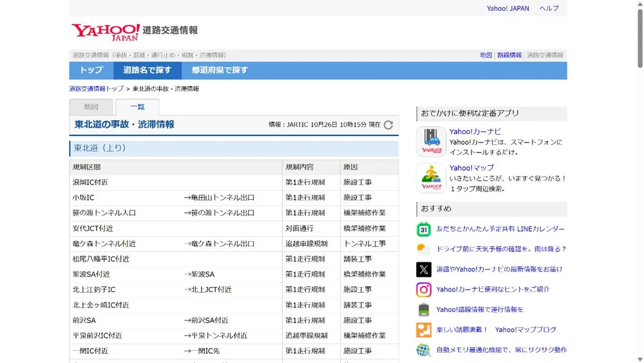
Task: Open the Yahoo!マップ text link
Action: point(471,168)
